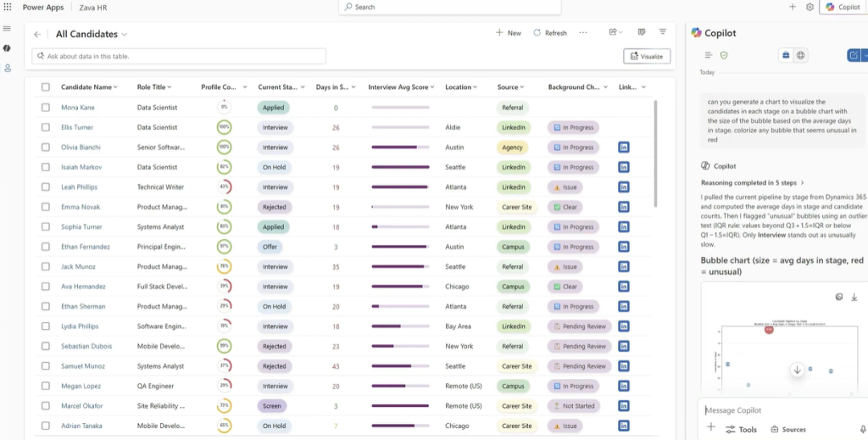This screenshot has width=868, height=440.
Task: Open the edit columns icon
Action: 641,33
